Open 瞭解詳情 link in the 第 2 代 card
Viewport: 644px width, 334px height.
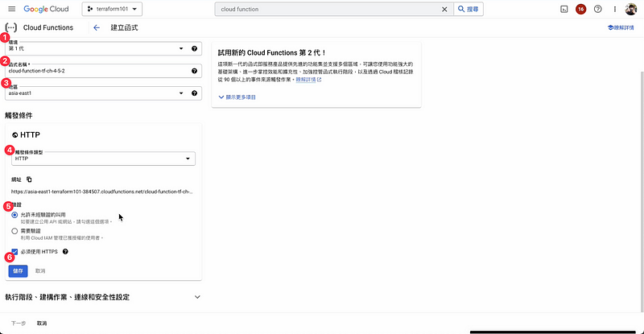point(308,80)
